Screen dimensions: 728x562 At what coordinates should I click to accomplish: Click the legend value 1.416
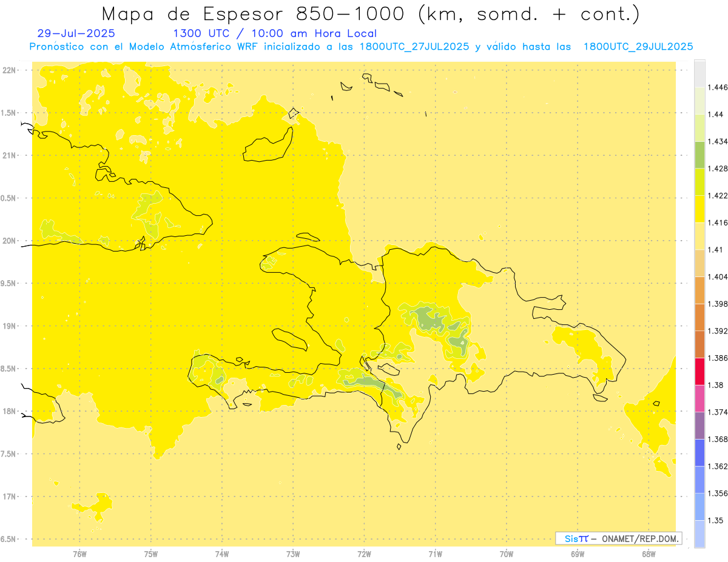(x=718, y=222)
